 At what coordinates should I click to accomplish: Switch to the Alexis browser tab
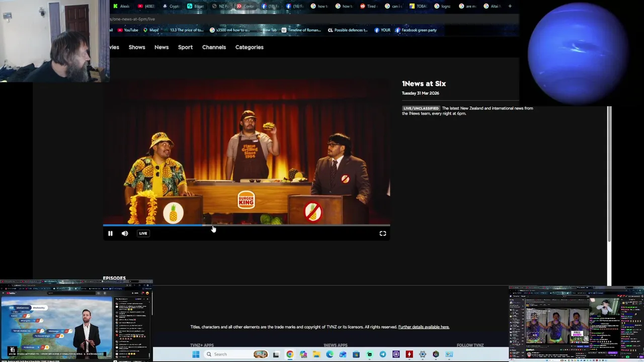[x=122, y=6]
